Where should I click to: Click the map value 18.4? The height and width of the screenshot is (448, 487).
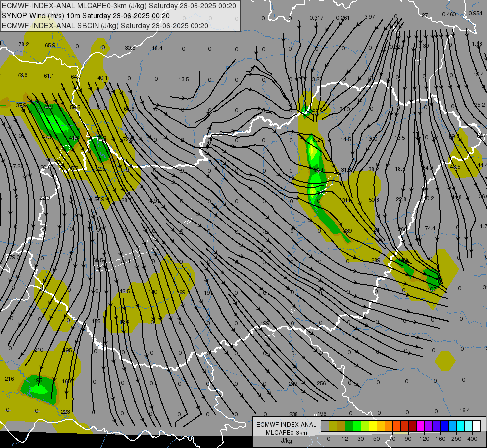coord(157,48)
